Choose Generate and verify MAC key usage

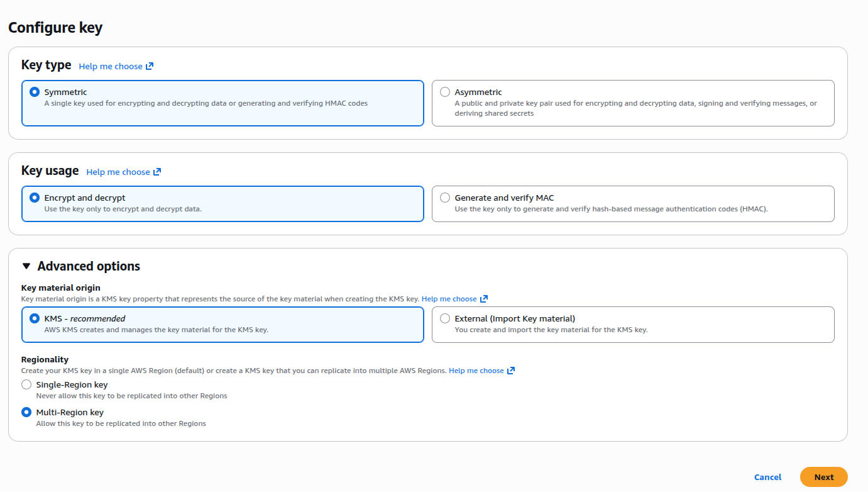(x=445, y=197)
